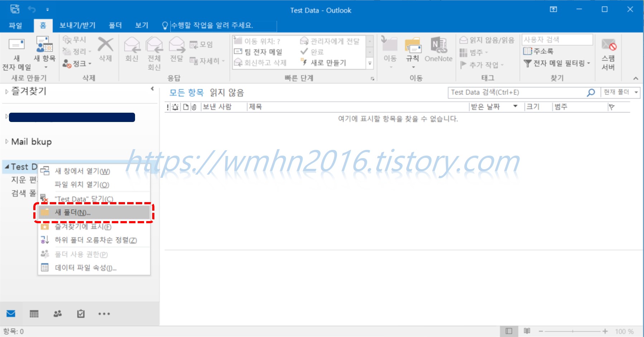Open the Rules (규칙) dropdown
Viewport: 644px width, 337px height.
[x=413, y=53]
